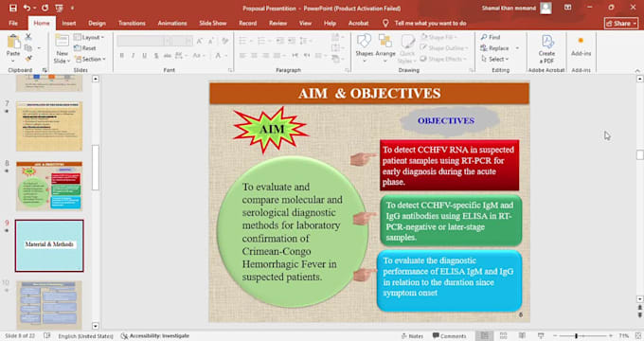Open Normal view from status bar
The width and height of the screenshot is (644, 341).
click(x=485, y=335)
